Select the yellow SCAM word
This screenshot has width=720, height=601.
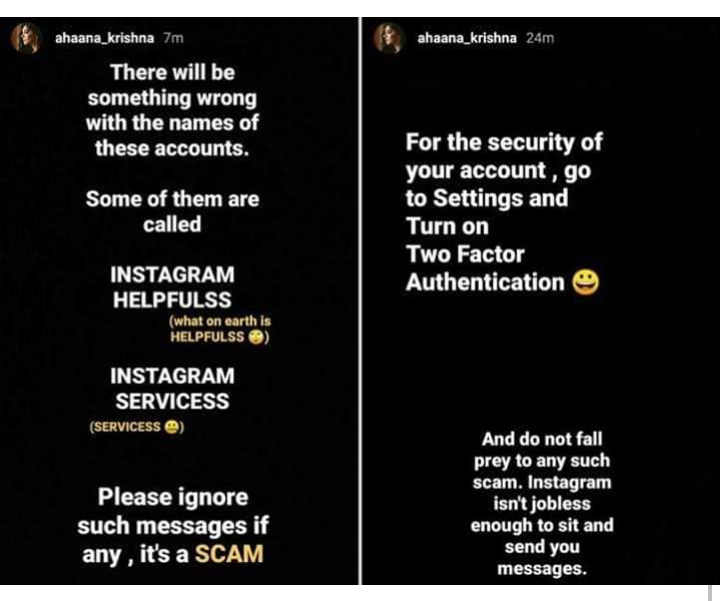pos(230,554)
